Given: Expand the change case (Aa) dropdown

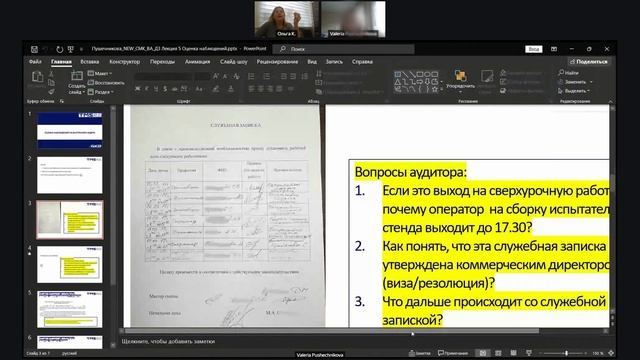Looking at the screenshot, I should click(199, 89).
